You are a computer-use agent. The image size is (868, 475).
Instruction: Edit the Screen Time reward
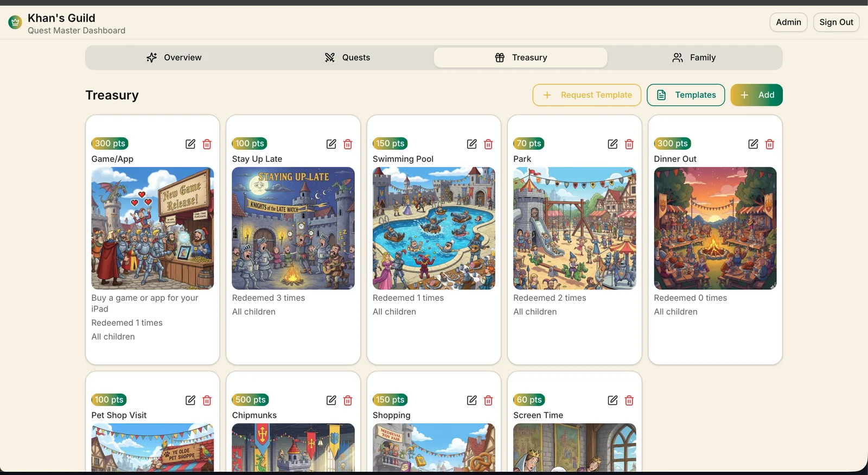click(x=612, y=400)
